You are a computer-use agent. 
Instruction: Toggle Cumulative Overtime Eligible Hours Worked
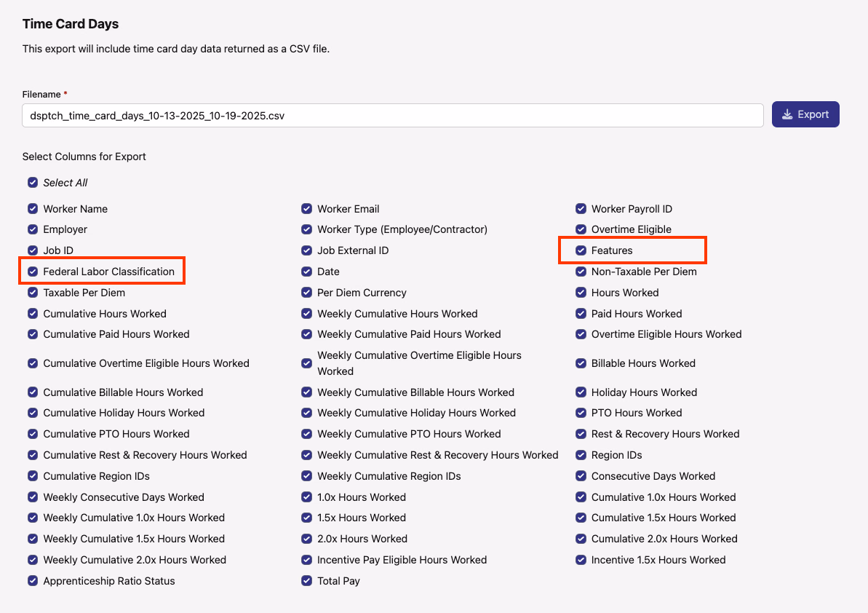[x=33, y=363]
